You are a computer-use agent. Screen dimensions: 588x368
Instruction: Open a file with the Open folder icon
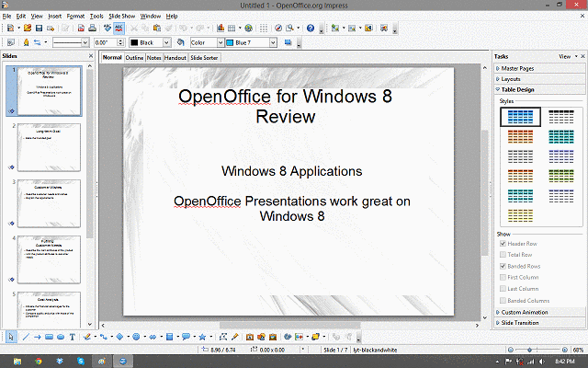tap(27, 29)
